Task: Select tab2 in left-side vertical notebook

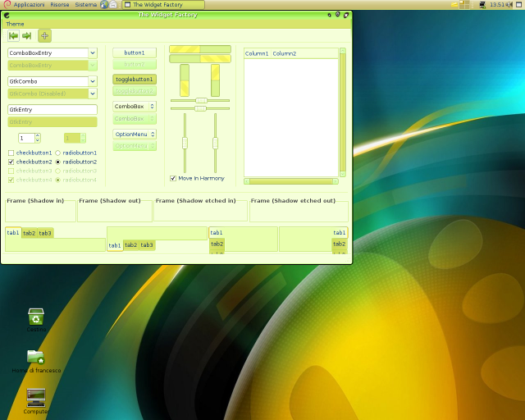Action: click(x=217, y=244)
